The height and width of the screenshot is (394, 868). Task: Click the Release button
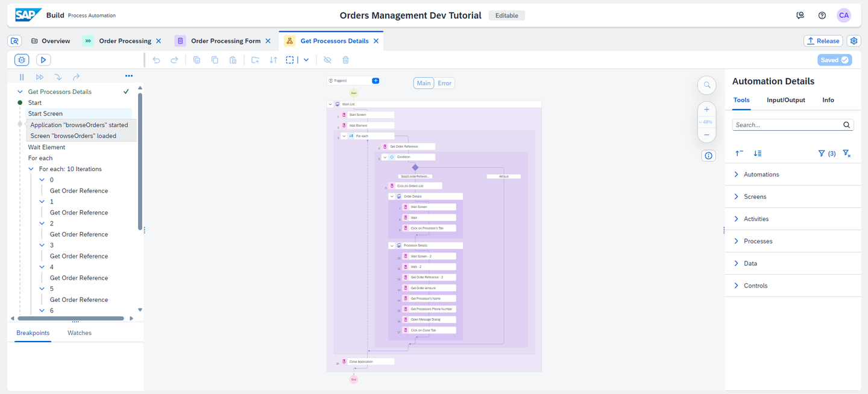tap(823, 41)
